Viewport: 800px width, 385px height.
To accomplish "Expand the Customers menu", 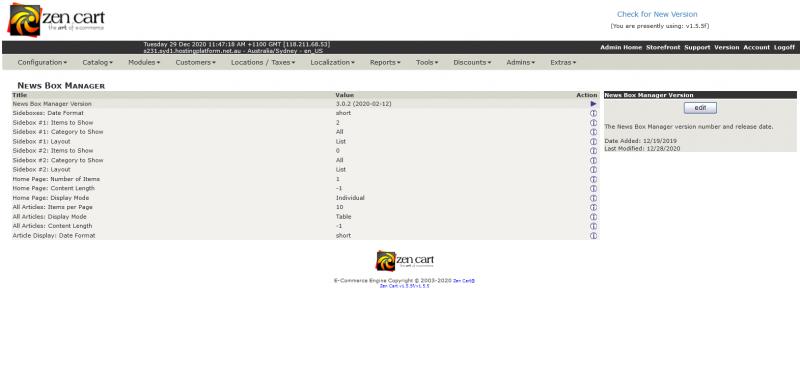I will tap(195, 62).
